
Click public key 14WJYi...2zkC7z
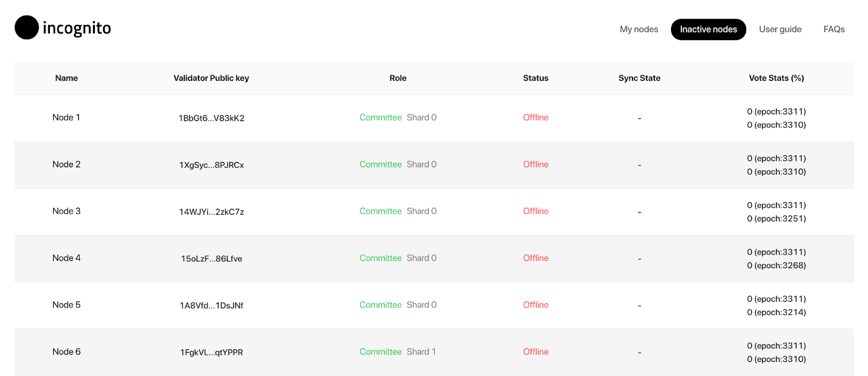[212, 212]
